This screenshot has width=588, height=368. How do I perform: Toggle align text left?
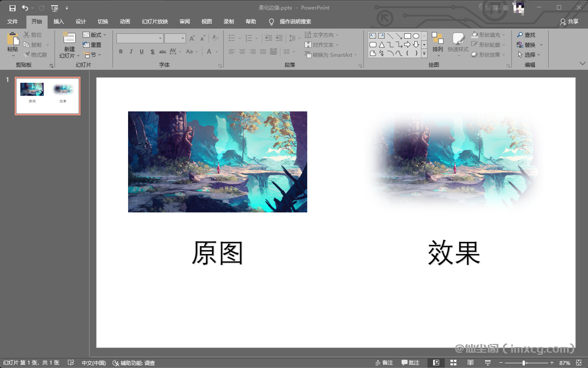(x=232, y=52)
